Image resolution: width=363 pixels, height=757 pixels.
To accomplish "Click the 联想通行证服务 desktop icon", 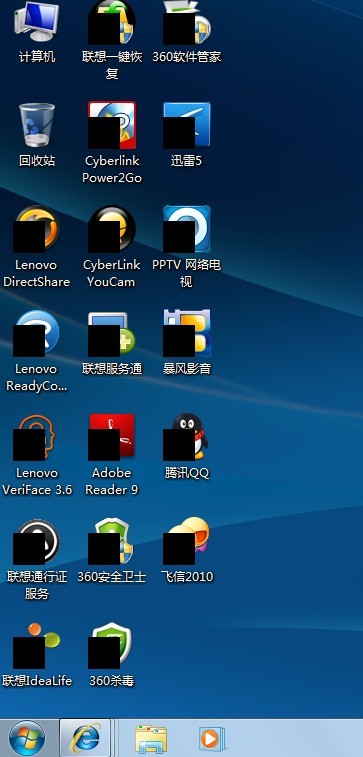I will 37,541.
